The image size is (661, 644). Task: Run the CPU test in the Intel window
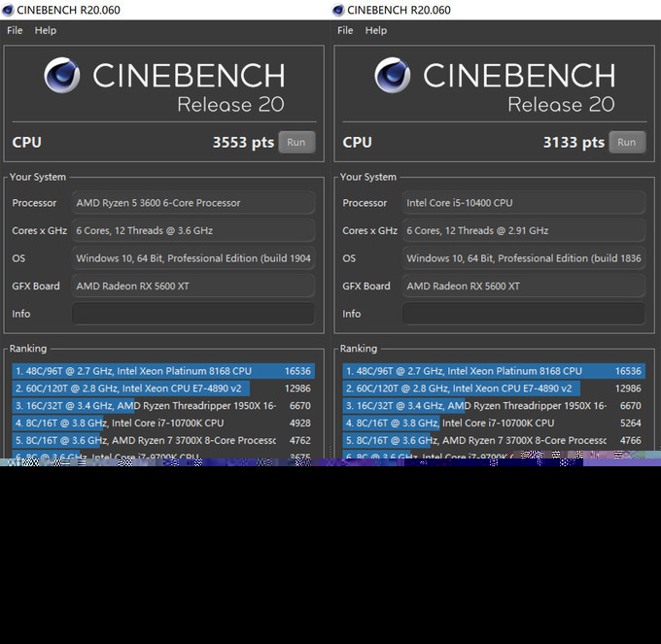(x=627, y=143)
